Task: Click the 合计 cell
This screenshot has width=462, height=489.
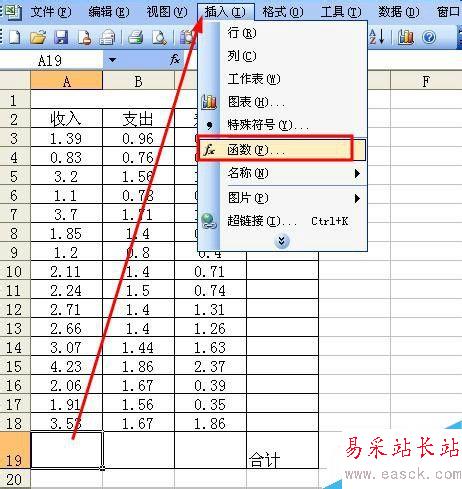Action: [282, 450]
